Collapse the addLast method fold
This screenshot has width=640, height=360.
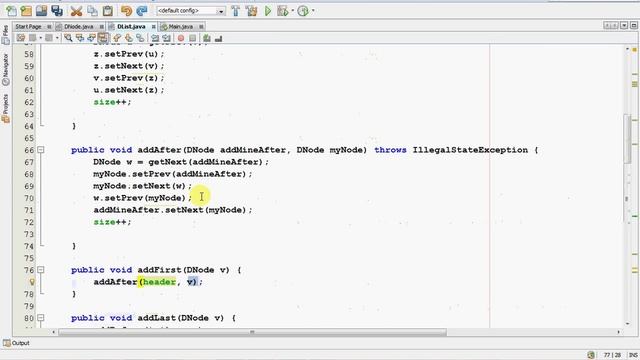tap(41, 318)
